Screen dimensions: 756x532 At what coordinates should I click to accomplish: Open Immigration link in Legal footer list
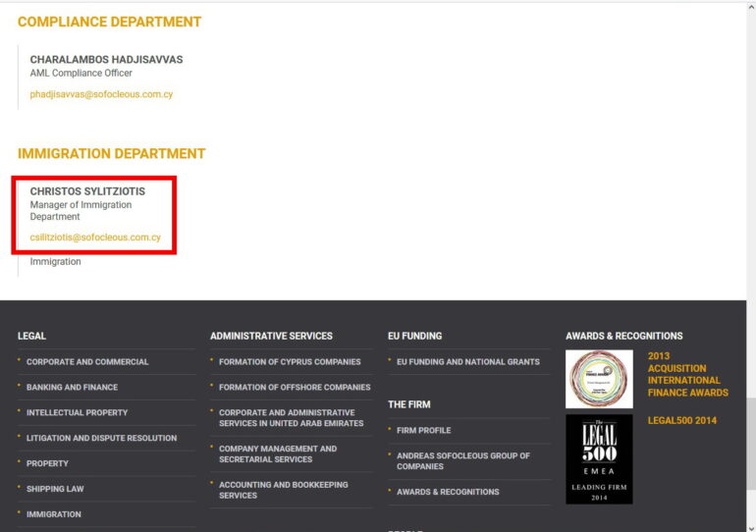click(x=54, y=514)
